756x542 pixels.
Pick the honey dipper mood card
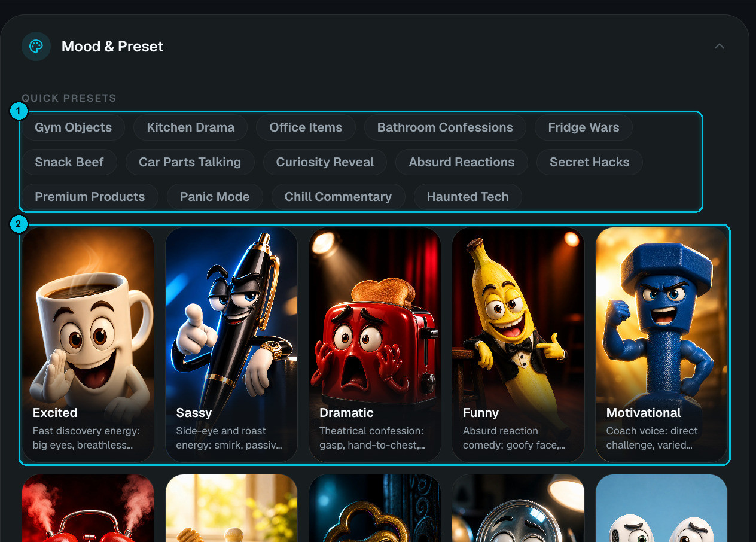click(x=231, y=508)
